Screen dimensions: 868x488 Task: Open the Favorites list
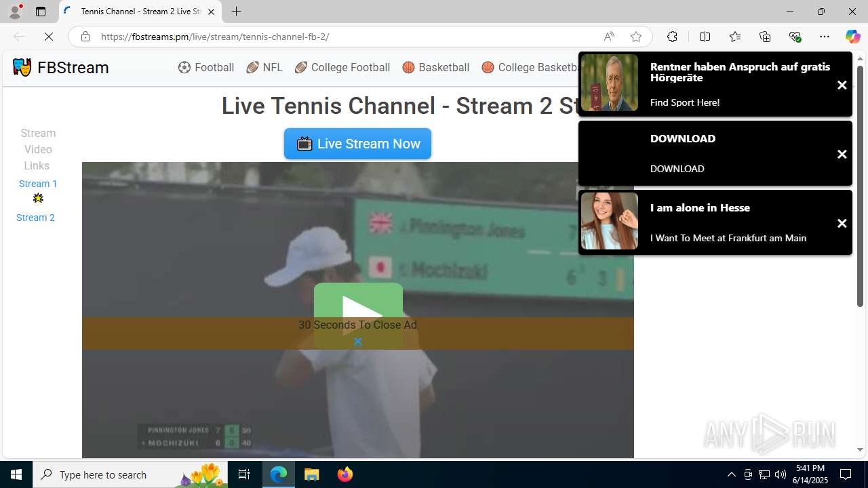tap(735, 37)
